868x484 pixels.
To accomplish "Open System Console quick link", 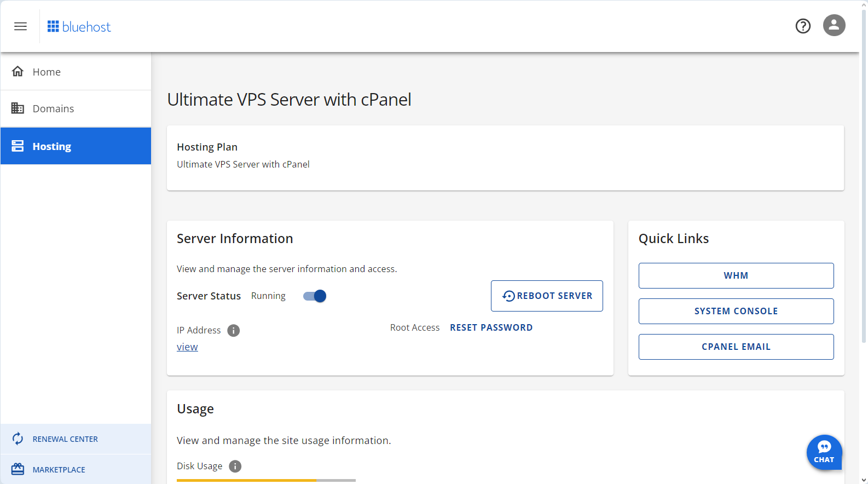I will coord(736,311).
